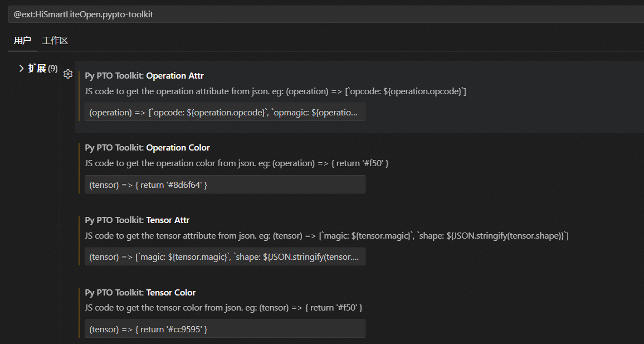Click the Tensor Color '#cc9595' field
644x344 pixels.
(x=225, y=329)
